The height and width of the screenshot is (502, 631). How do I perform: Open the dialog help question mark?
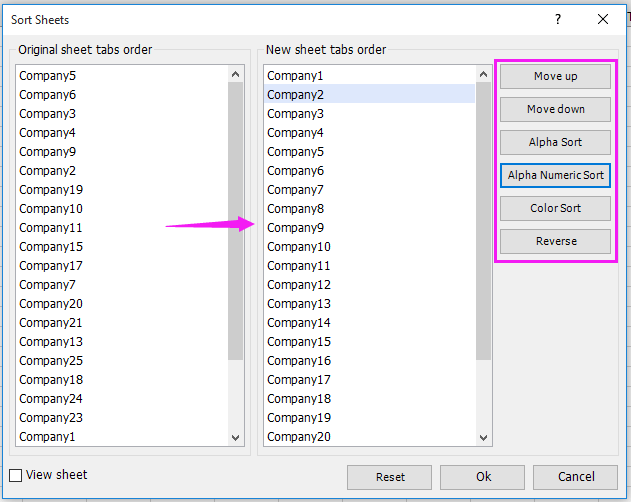pyautogui.click(x=558, y=19)
